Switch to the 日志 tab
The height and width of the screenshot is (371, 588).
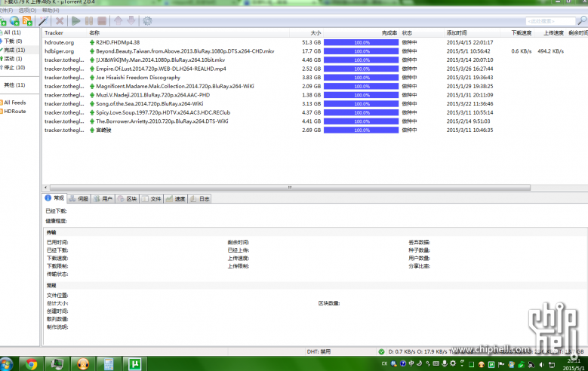click(x=199, y=198)
